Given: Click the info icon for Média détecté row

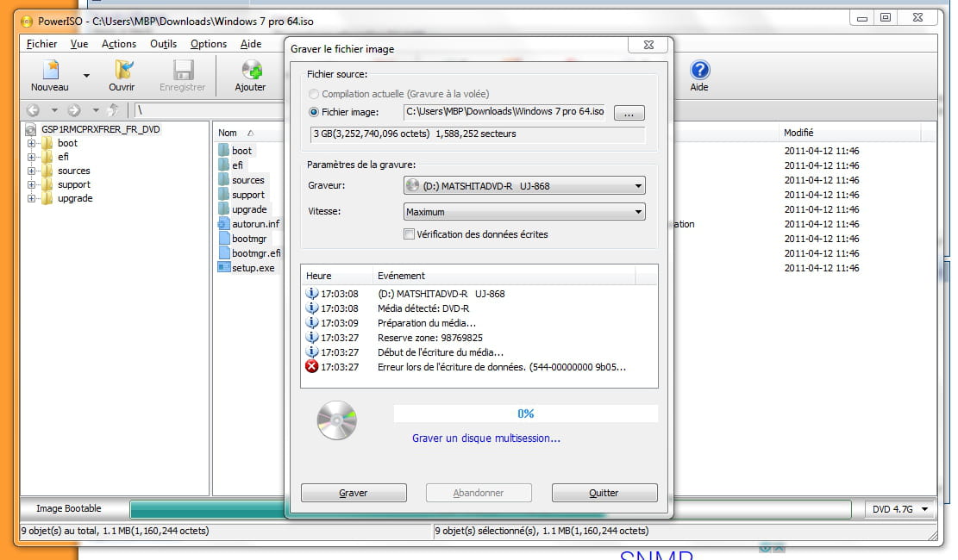Looking at the screenshot, I should (311, 308).
